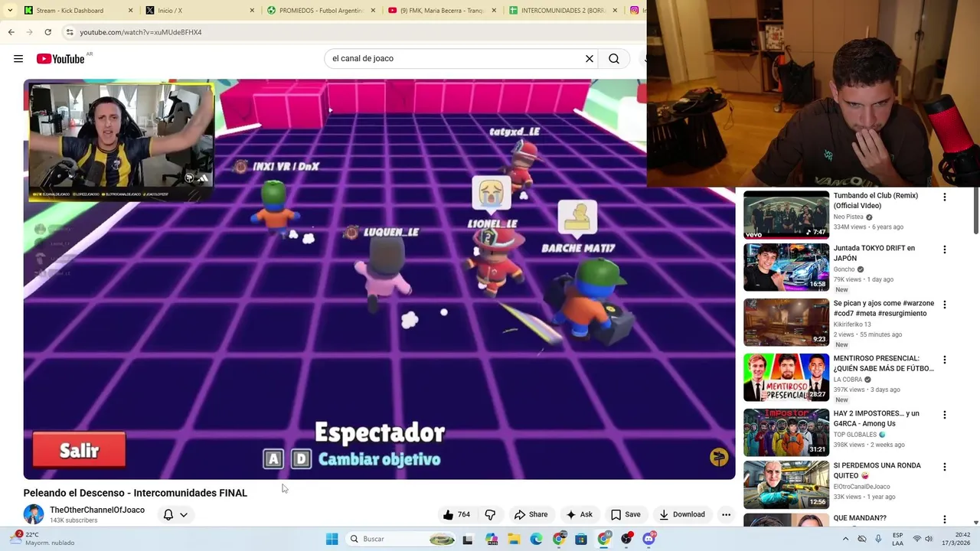
Task: Open the tab search dropdown arrow
Action: pos(10,11)
